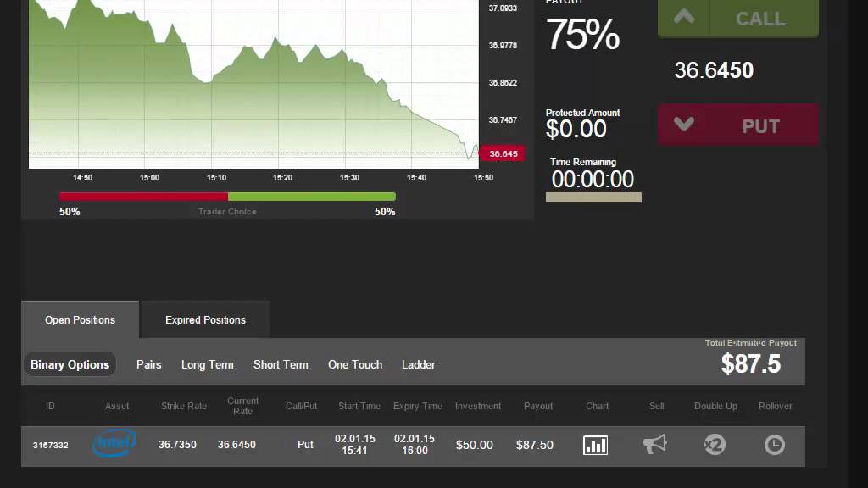Click the green side of Trader Choice bar
Image resolution: width=868 pixels, height=488 pixels.
tap(312, 197)
